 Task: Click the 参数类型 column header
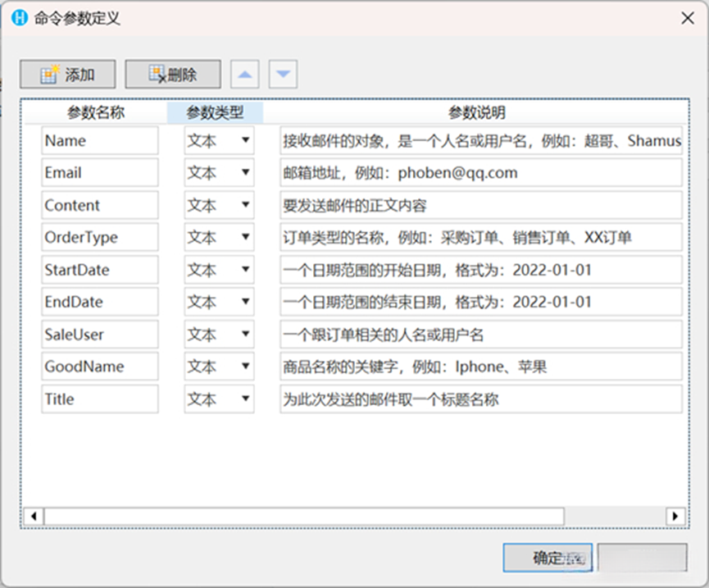(x=216, y=112)
